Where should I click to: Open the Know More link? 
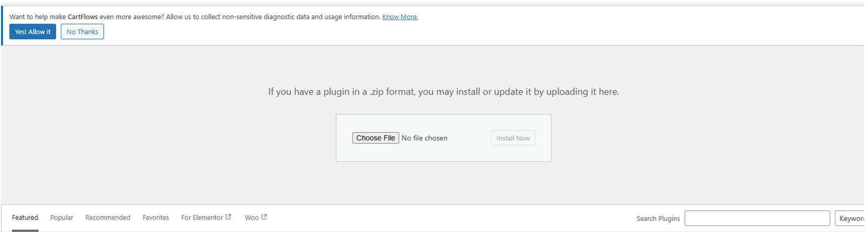[400, 17]
